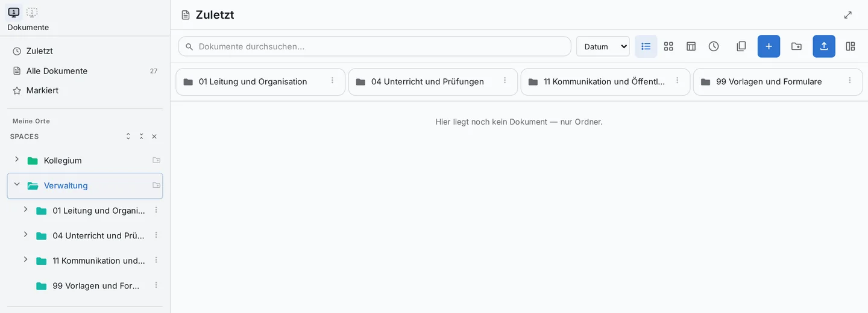Viewport: 868px width, 313px height.
Task: Add subfolder icon next to Verwaltung
Action: 156,185
